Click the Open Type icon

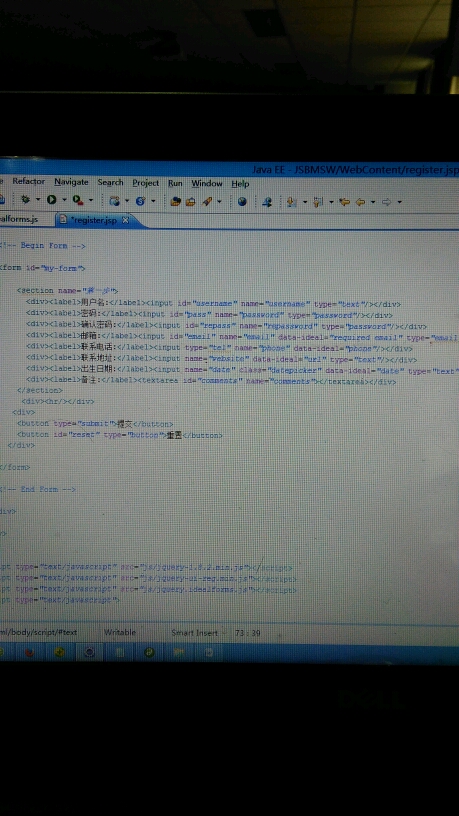pos(176,201)
